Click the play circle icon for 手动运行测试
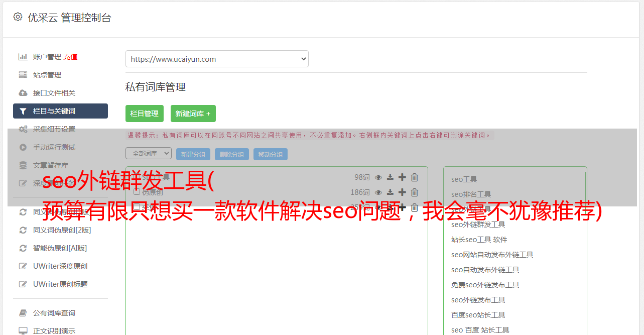The width and height of the screenshot is (644, 335). click(x=23, y=147)
